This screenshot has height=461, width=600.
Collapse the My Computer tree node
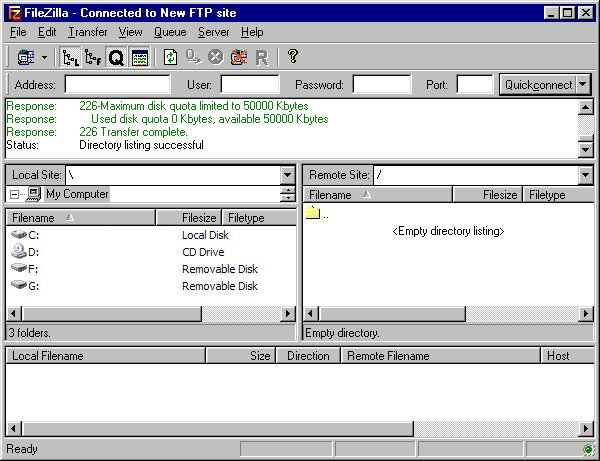click(x=14, y=195)
